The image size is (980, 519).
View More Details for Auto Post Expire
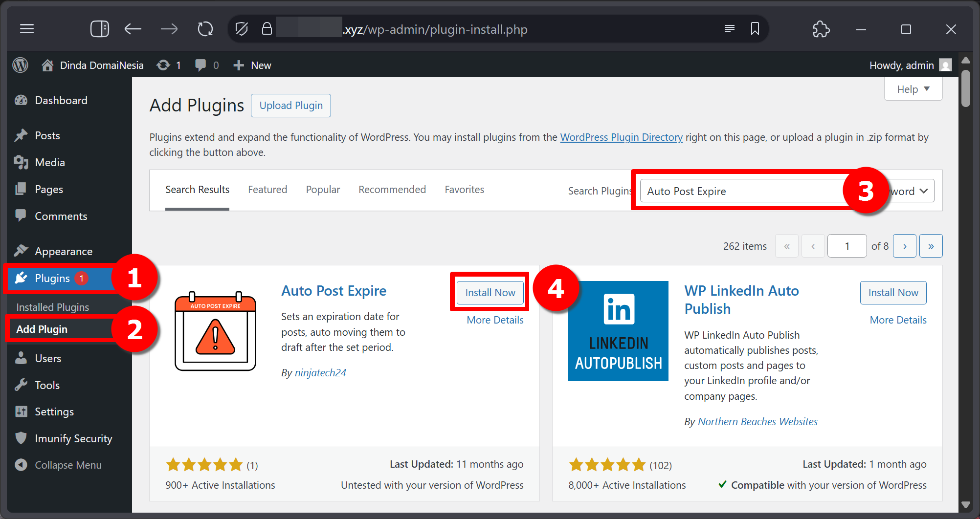495,320
